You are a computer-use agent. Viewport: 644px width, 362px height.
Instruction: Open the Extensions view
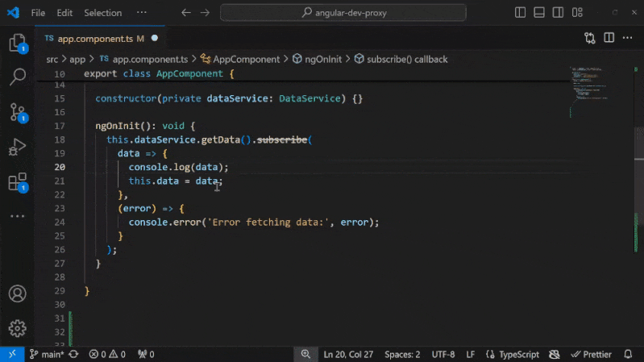(17, 182)
